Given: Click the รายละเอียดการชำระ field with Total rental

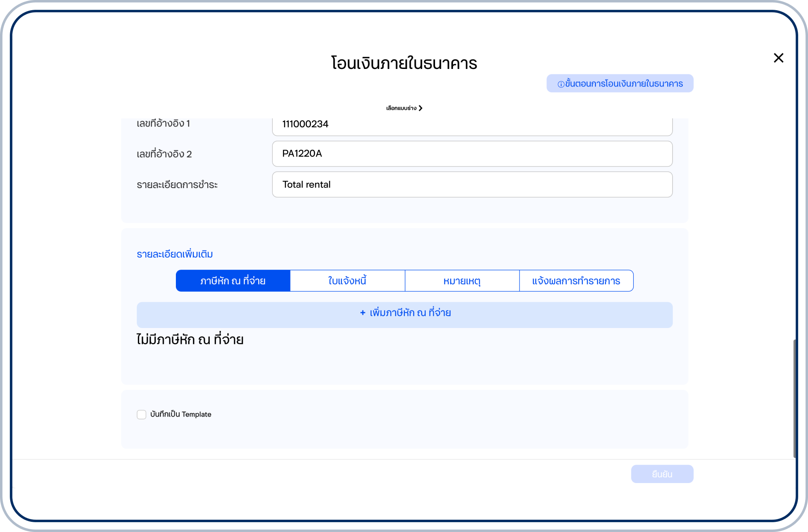Looking at the screenshot, I should click(x=472, y=184).
